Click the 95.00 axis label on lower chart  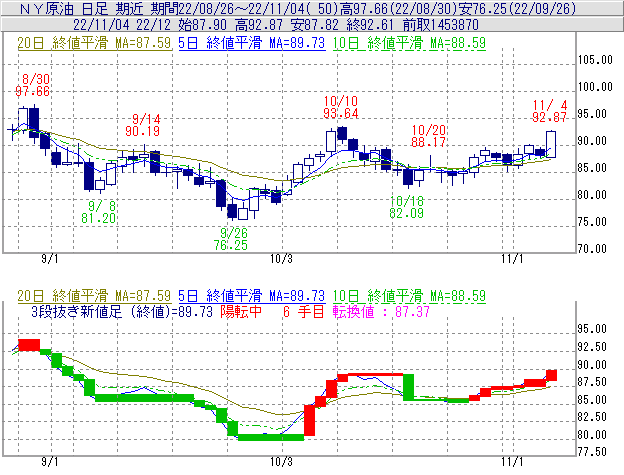592,329
